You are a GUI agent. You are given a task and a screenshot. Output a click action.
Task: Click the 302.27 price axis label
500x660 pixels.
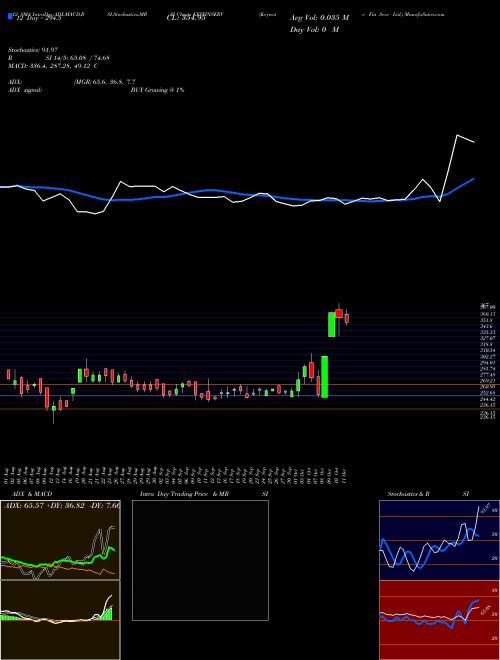488,357
